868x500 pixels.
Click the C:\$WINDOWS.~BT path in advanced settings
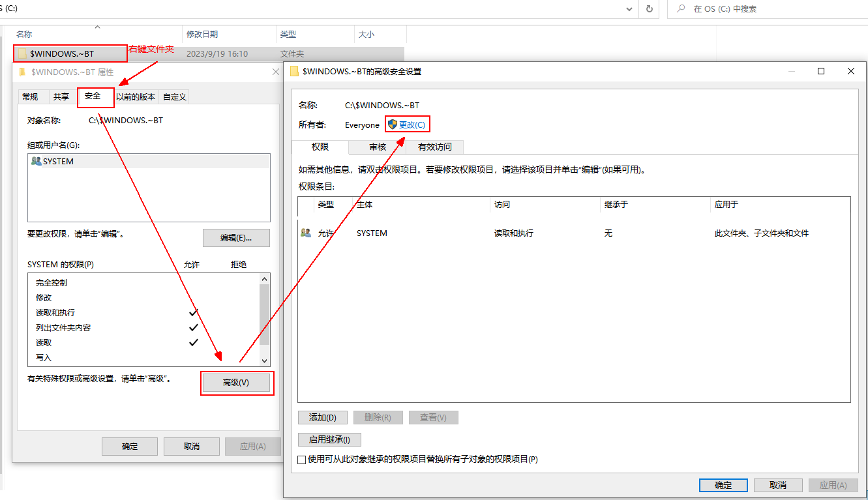pos(382,105)
